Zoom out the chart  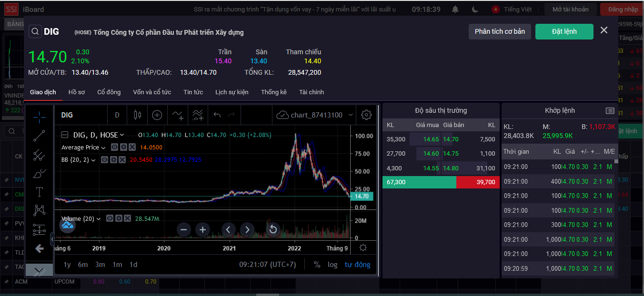coord(184,230)
